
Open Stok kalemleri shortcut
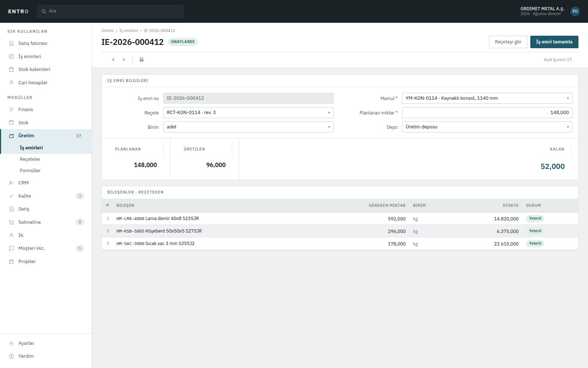46,70
